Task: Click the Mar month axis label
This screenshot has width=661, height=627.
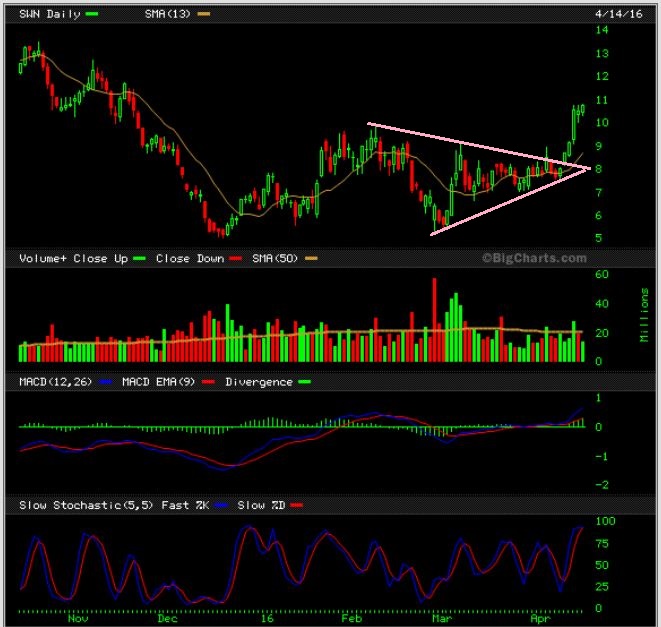Action: (441, 619)
